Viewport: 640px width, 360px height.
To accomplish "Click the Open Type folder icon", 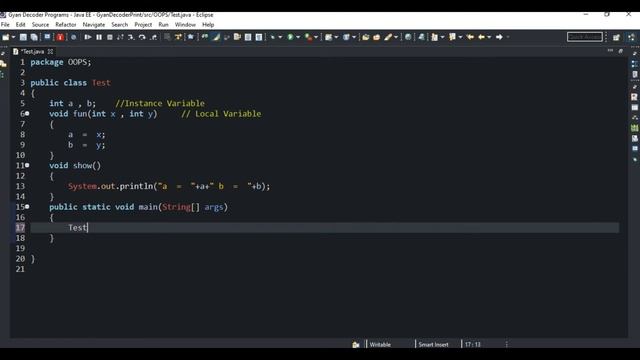I will pos(366,37).
